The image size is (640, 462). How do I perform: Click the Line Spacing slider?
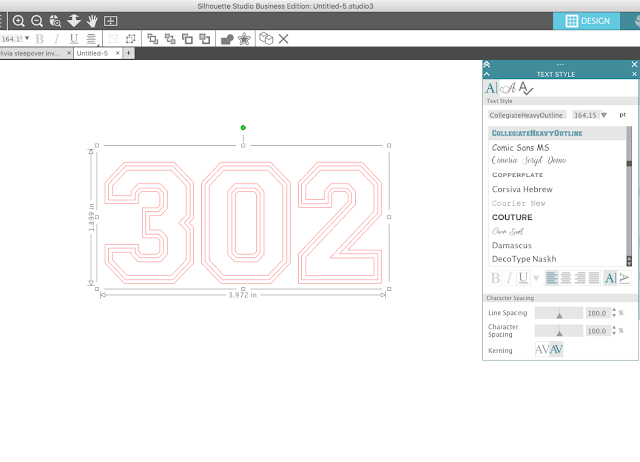pos(559,313)
